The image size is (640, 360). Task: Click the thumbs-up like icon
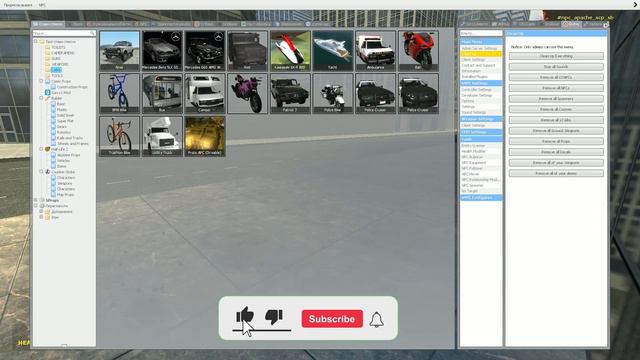245,316
